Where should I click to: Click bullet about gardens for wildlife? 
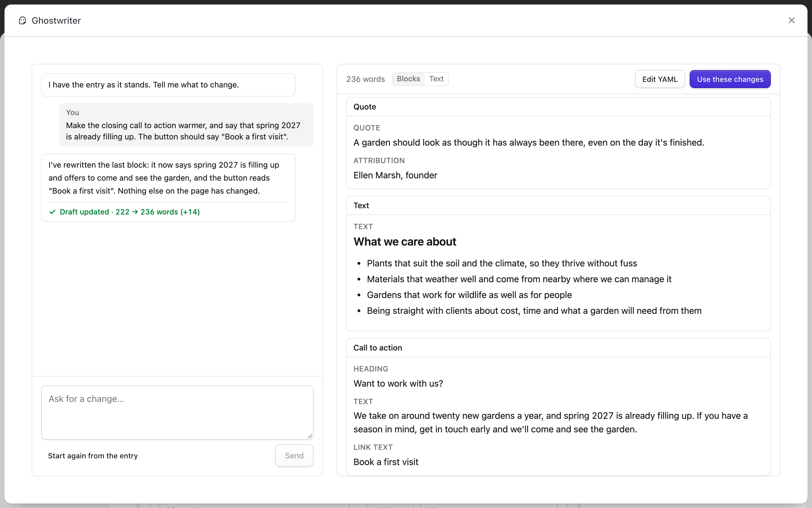469,295
